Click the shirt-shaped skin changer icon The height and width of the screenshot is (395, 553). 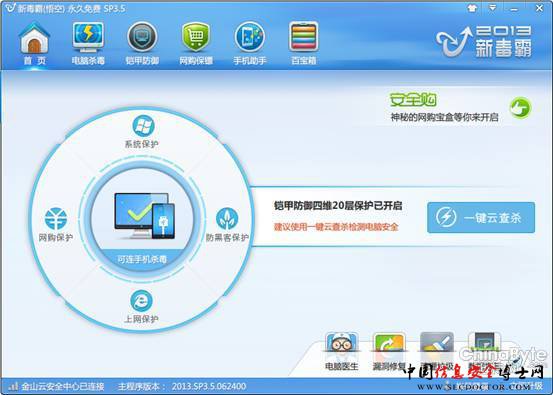(472, 8)
